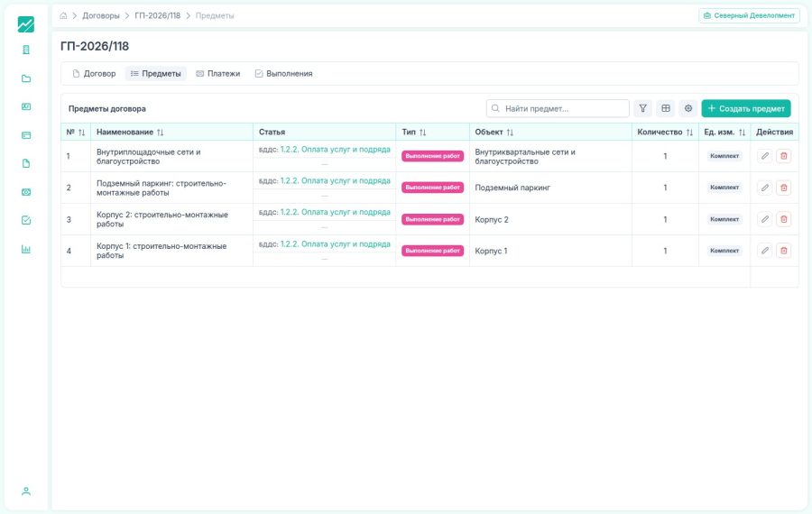Open row 3 Оплата услуг и подряда link

pos(335,212)
